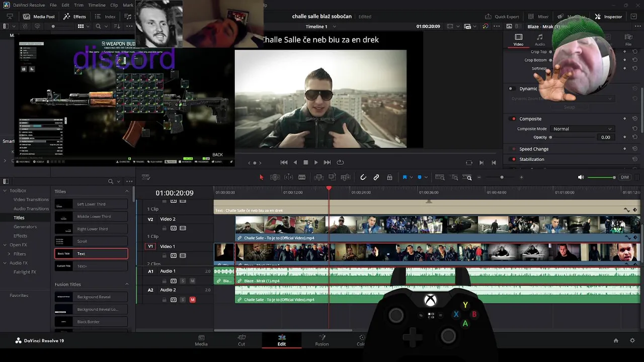Open the Trim menu
This screenshot has height=362, width=644.
tap(78, 5)
